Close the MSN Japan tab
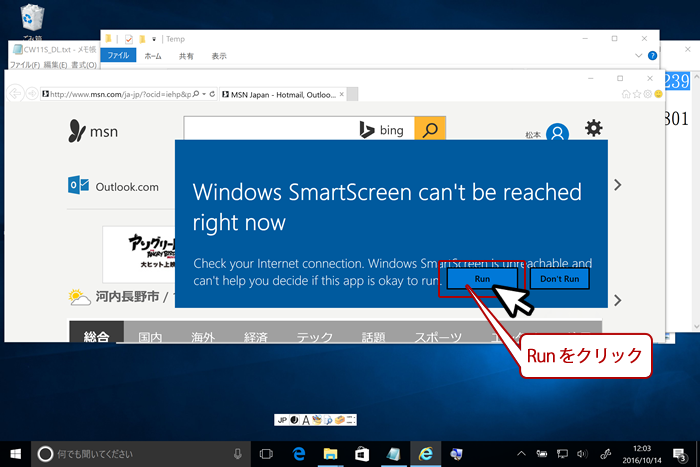 tap(342, 94)
